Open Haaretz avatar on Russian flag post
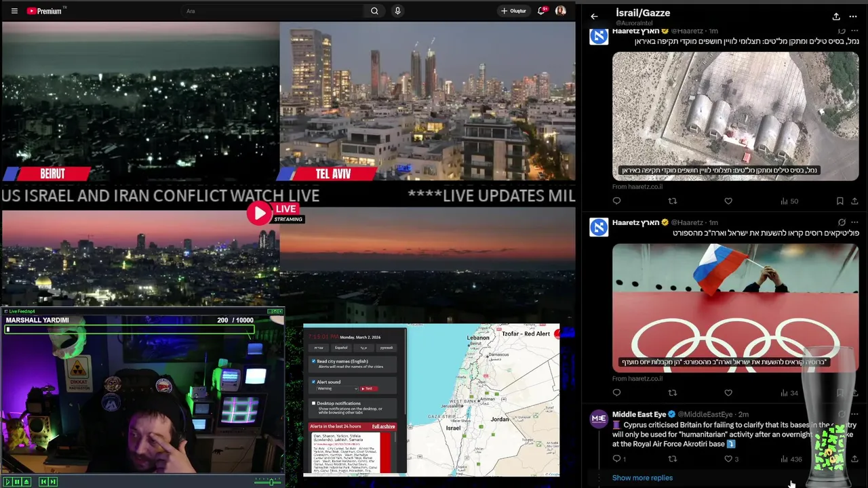Viewport: 868px width, 488px height. pyautogui.click(x=599, y=227)
